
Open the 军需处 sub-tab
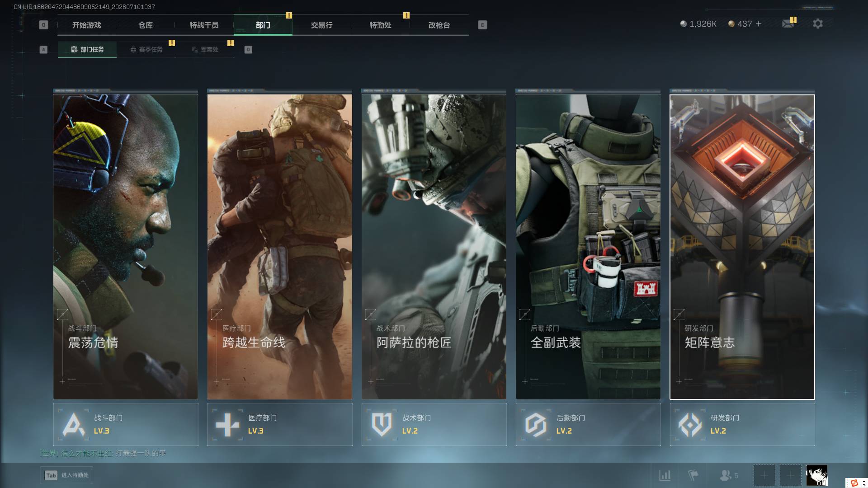(205, 49)
